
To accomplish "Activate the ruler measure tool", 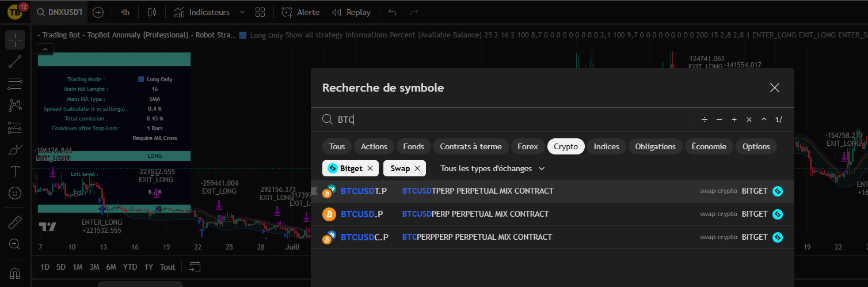I will pyautogui.click(x=15, y=222).
